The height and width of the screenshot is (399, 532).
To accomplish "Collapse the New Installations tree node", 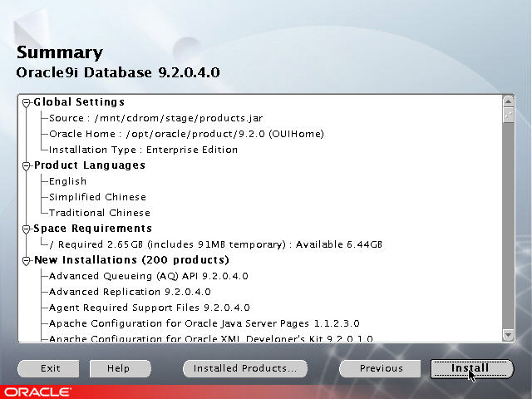I will pyautogui.click(x=26, y=260).
